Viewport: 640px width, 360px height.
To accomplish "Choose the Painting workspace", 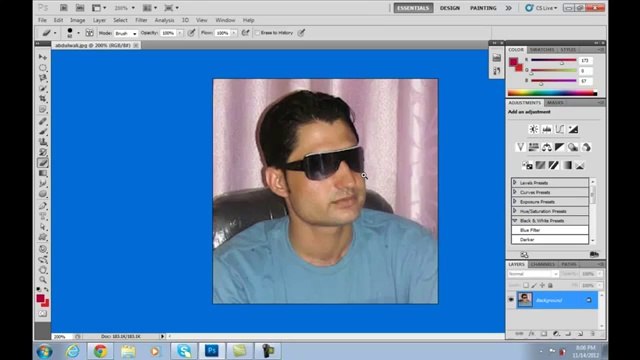I will [x=483, y=8].
